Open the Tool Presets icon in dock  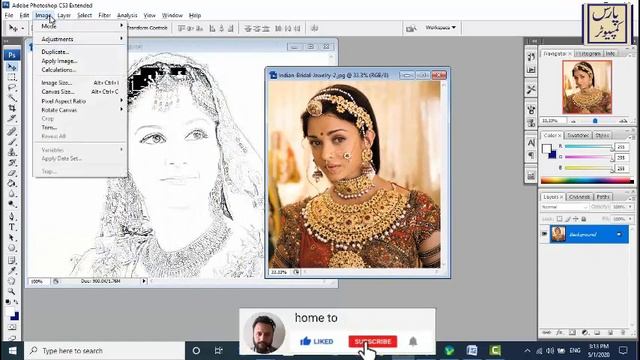coord(531,89)
